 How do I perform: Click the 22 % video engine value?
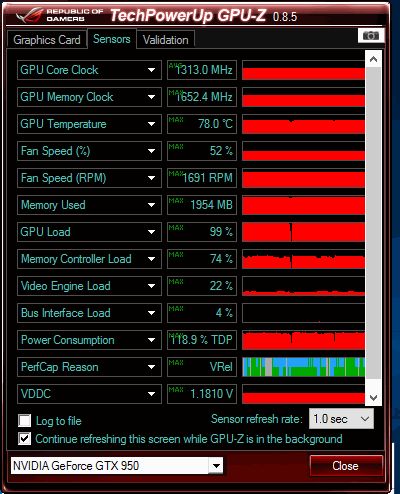[x=202, y=286]
